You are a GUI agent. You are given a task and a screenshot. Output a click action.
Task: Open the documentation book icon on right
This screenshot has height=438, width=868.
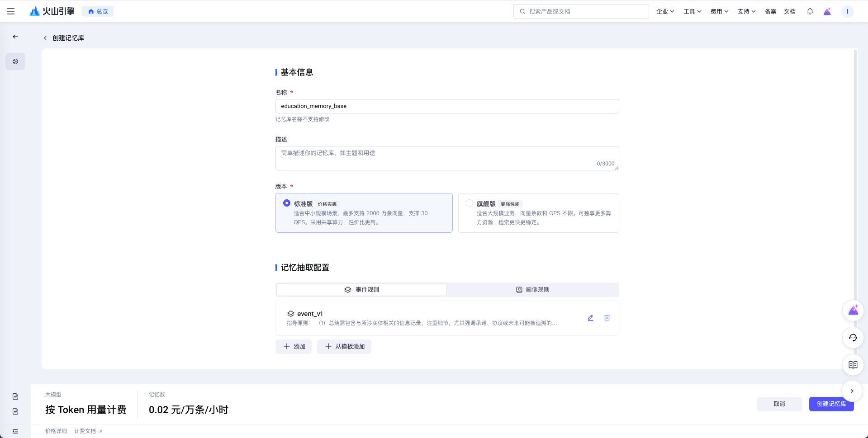click(853, 365)
